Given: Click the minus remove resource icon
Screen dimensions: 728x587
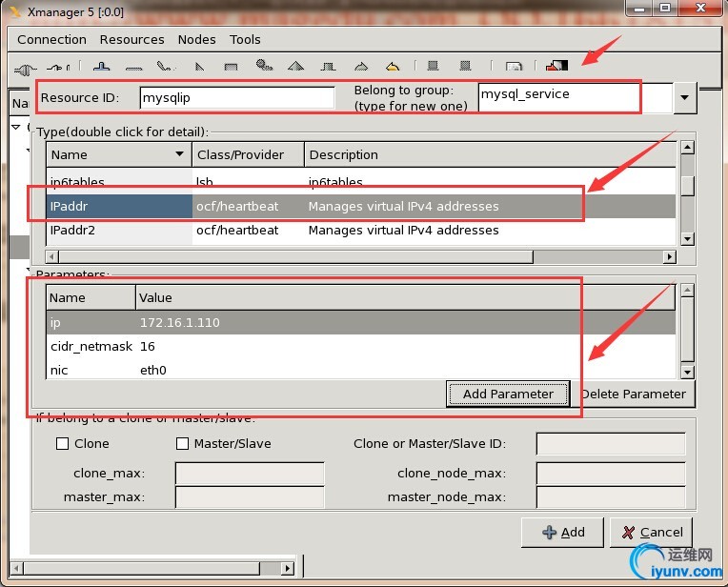Looking at the screenshot, I should click(133, 69).
